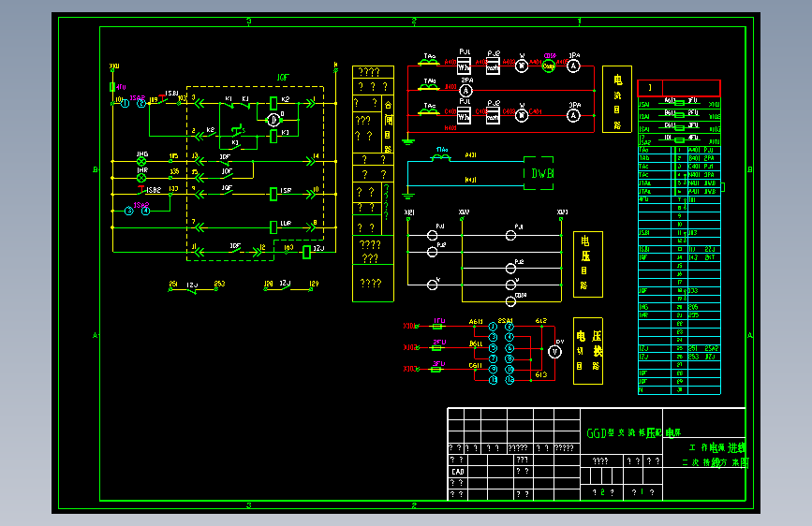The width and height of the screenshot is (812, 526).
Task: Click the cyan circled terminal 3 near 1SA2
Action: pos(129,211)
